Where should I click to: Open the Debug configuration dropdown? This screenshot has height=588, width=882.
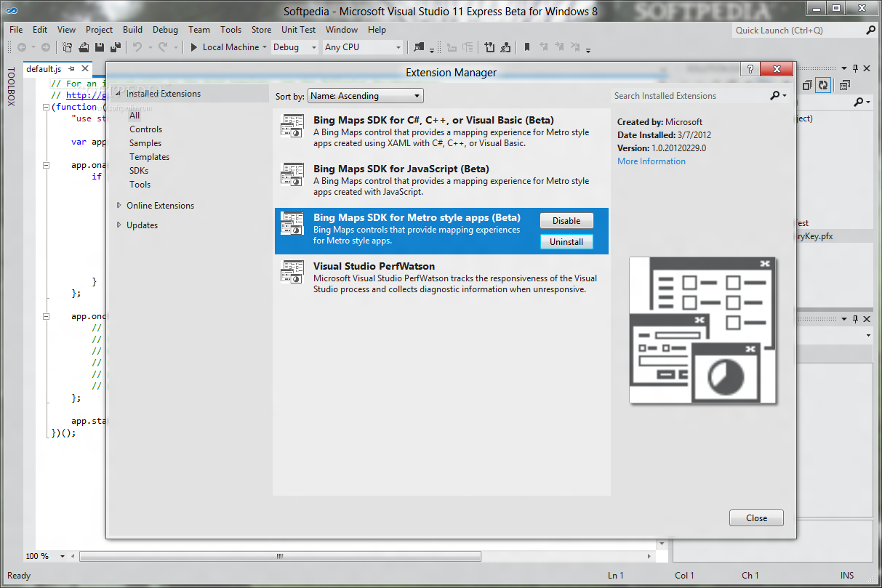[294, 47]
